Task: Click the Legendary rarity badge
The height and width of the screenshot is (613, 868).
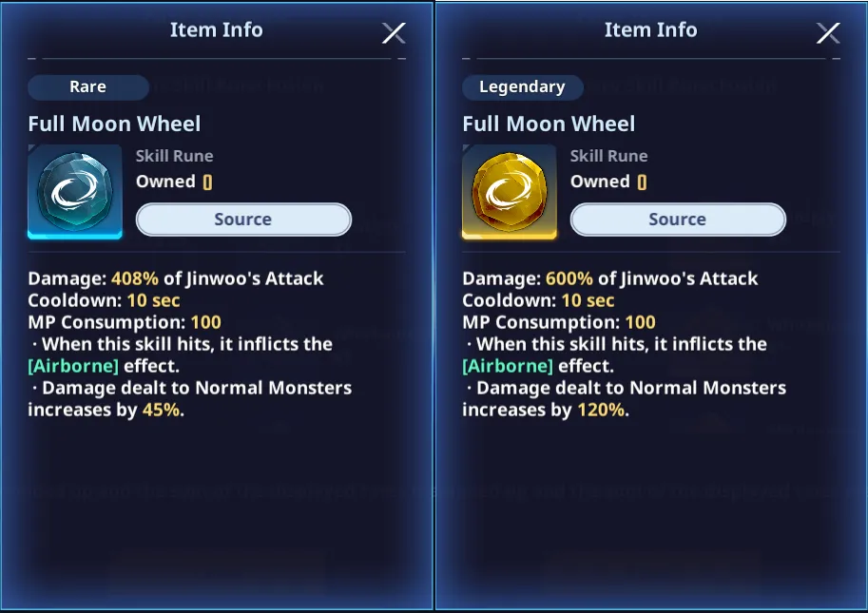Action: point(522,87)
